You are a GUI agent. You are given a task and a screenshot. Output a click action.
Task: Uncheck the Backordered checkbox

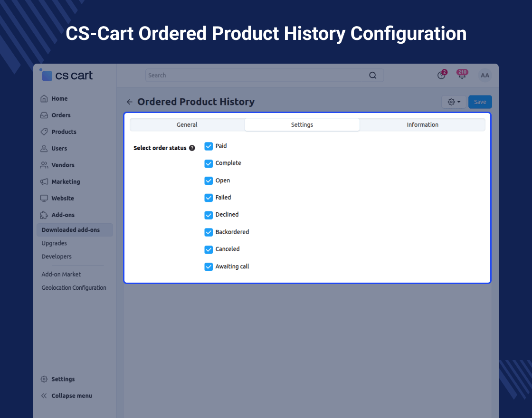209,232
